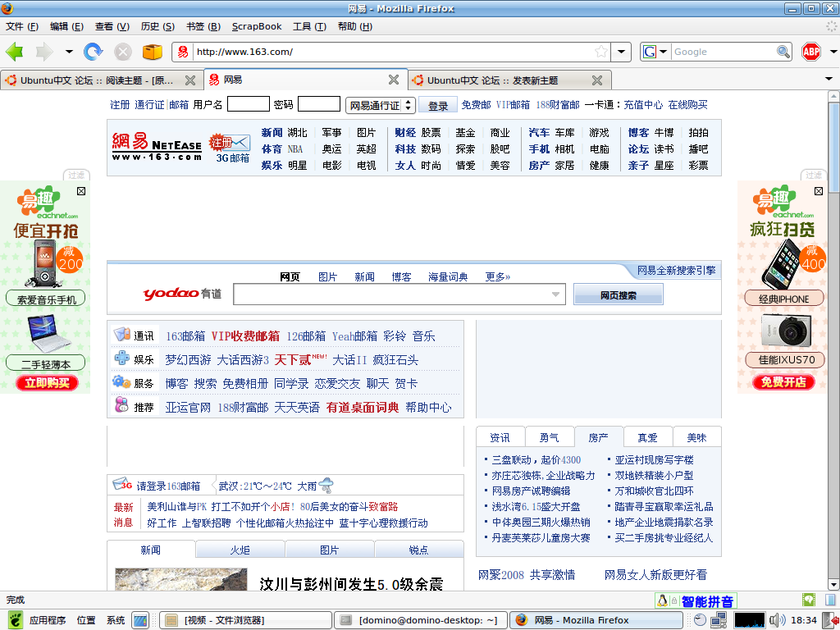Switch to the 视频 文件浏览器 taskbar window
840x630 pixels.
245,620
